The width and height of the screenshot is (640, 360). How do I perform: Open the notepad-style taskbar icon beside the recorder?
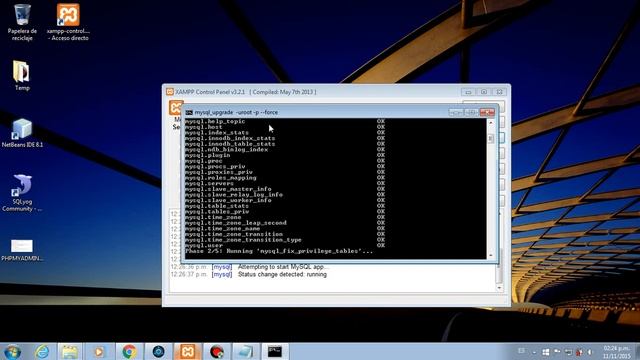[x=246, y=351]
